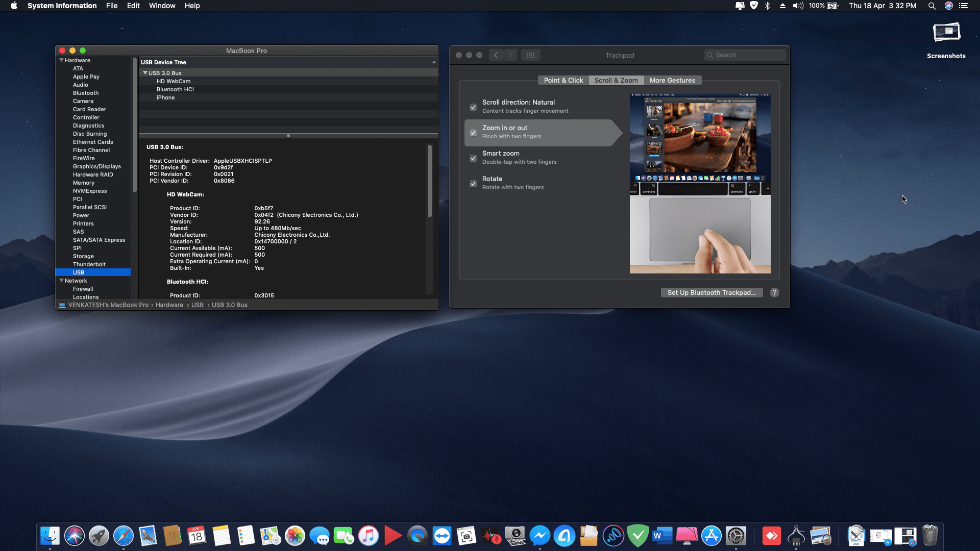Screen dimensions: 980x551
Task: Click the back arrow in Trackpad window
Action: click(x=496, y=55)
